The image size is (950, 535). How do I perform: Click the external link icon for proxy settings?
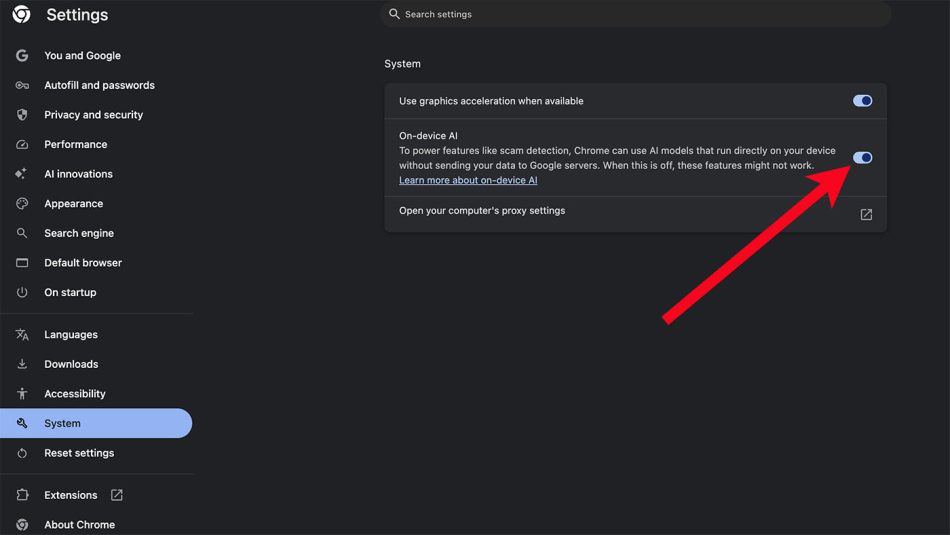[x=866, y=214]
